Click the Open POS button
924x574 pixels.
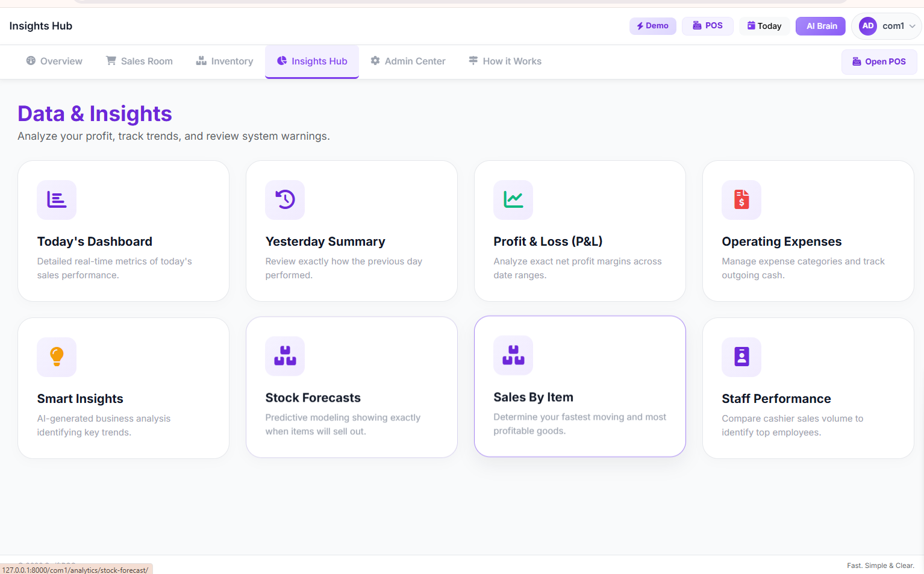click(x=879, y=61)
